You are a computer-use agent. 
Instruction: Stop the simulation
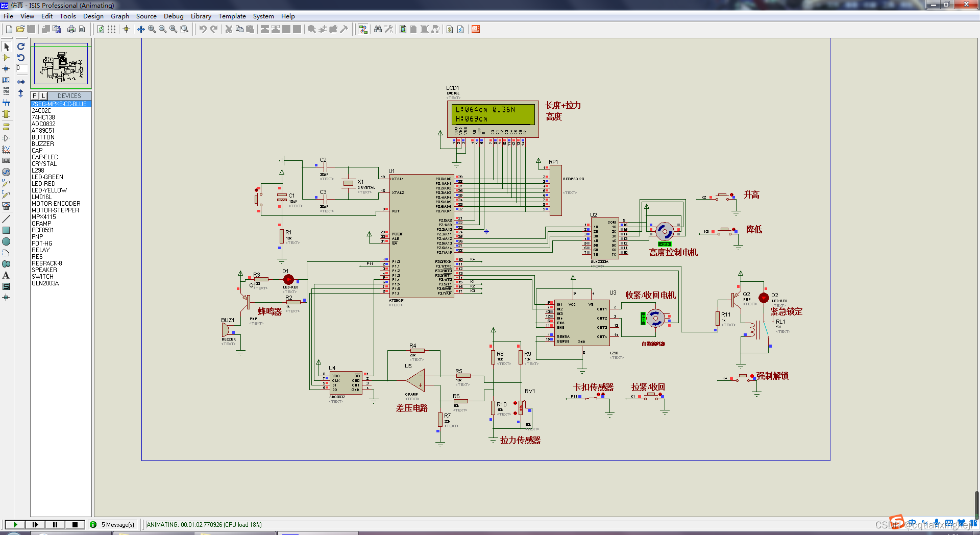pos(75,524)
